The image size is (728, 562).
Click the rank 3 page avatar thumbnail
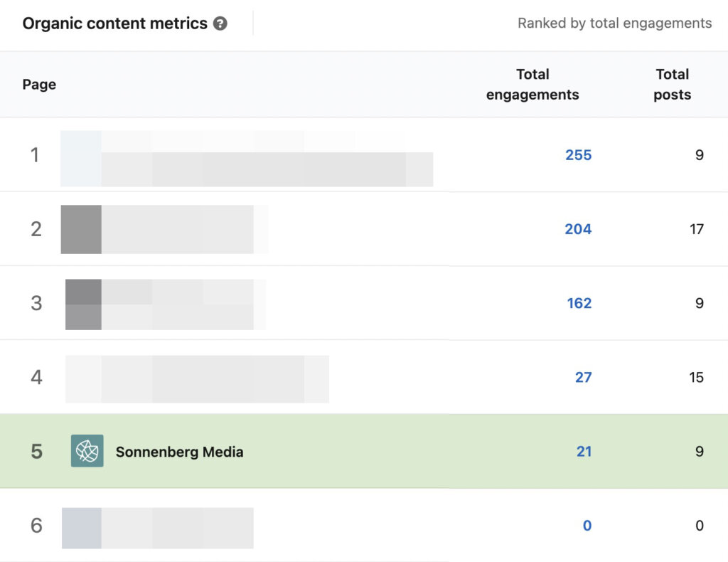pos(83,303)
